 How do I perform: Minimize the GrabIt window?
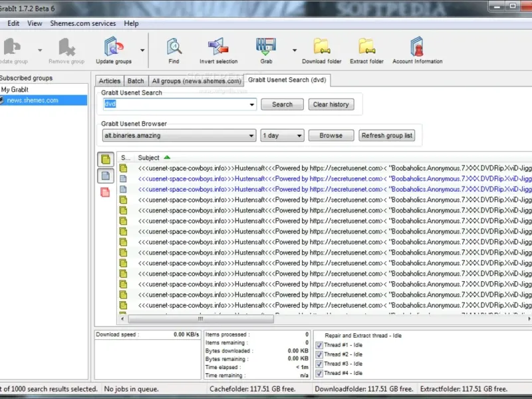(497, 6)
